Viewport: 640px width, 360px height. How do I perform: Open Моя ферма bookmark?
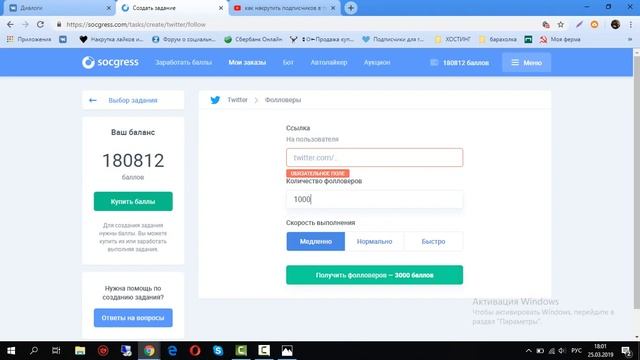560,39
